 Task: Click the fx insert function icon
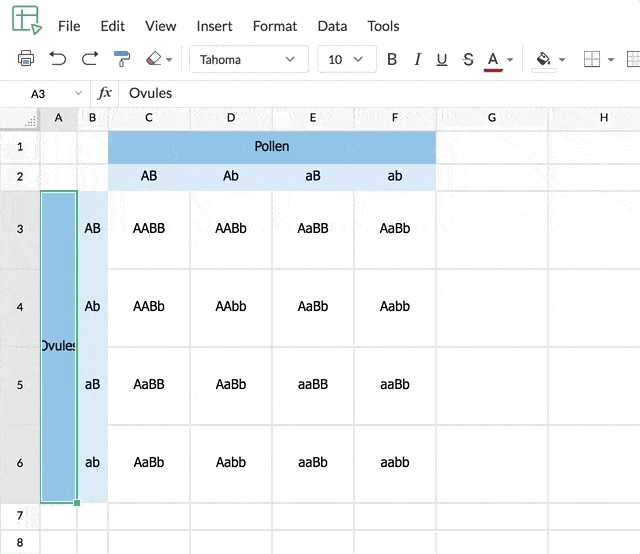104,93
